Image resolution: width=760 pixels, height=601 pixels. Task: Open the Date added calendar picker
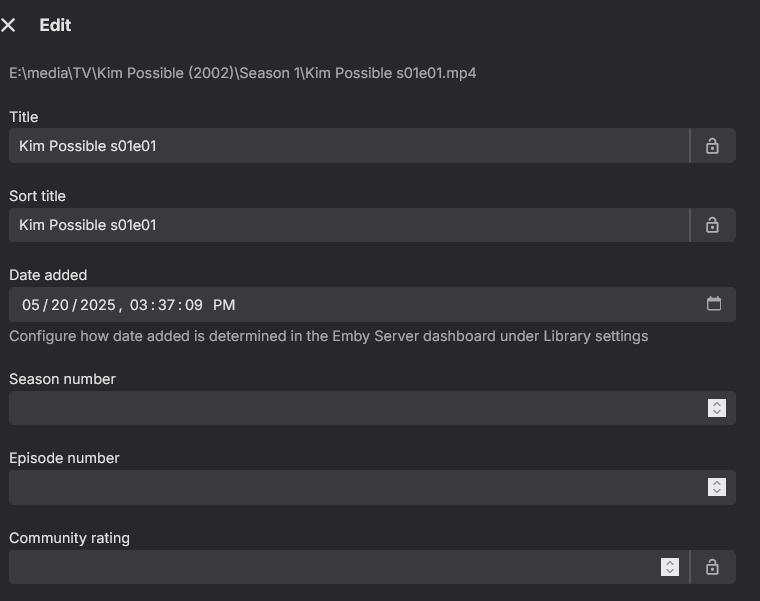point(714,304)
